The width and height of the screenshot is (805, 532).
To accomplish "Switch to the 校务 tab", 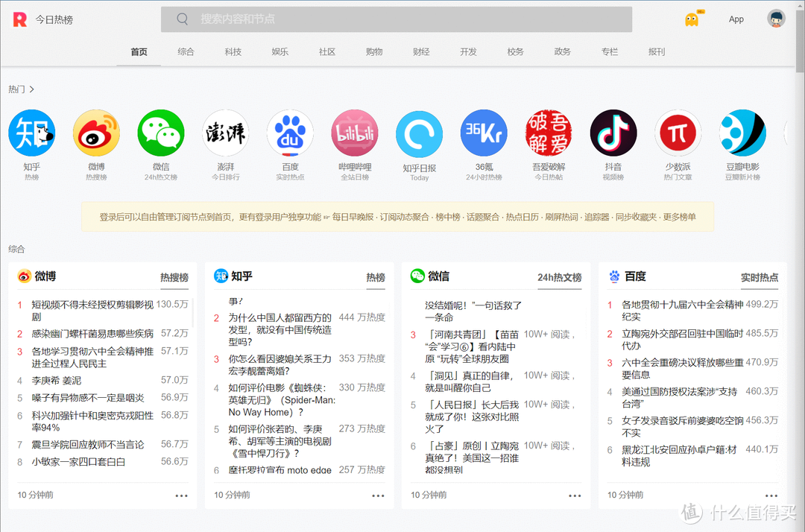I will pyautogui.click(x=516, y=52).
